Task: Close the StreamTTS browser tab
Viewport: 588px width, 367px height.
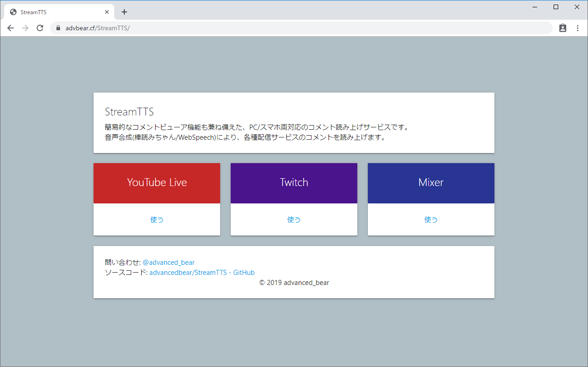Action: tap(107, 12)
